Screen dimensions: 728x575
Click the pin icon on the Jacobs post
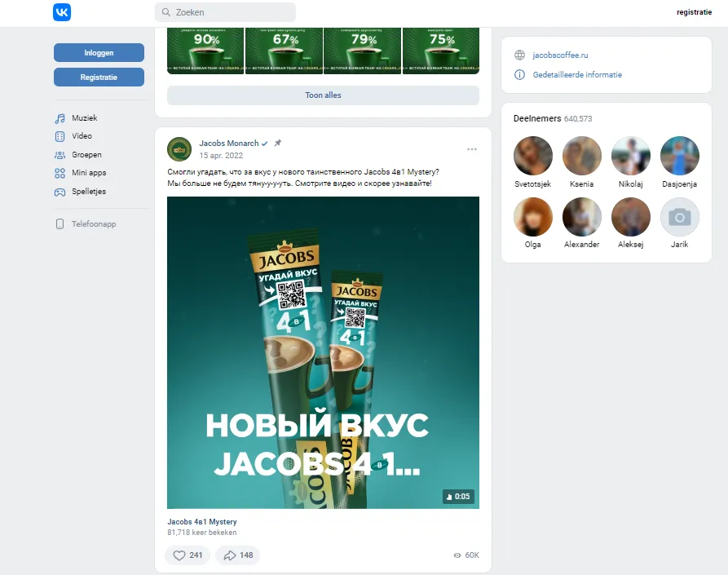pyautogui.click(x=276, y=142)
